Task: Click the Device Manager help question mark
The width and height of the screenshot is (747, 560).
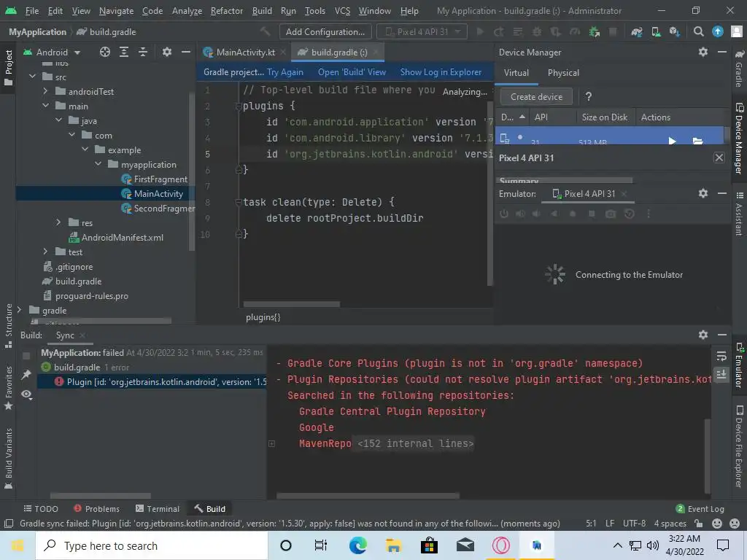Action: click(x=589, y=97)
